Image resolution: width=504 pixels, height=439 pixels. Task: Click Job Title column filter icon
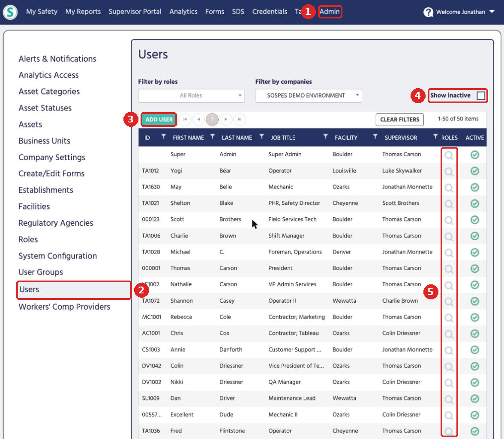coord(326,137)
